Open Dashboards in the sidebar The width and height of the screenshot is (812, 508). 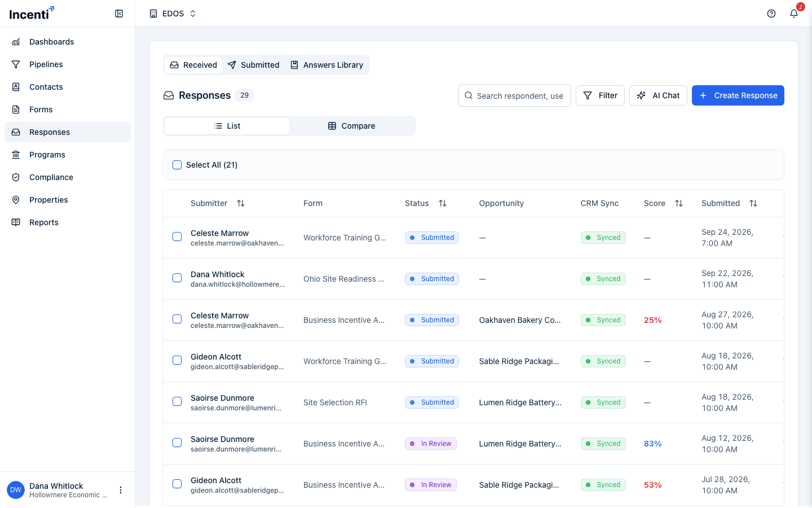pos(68,42)
